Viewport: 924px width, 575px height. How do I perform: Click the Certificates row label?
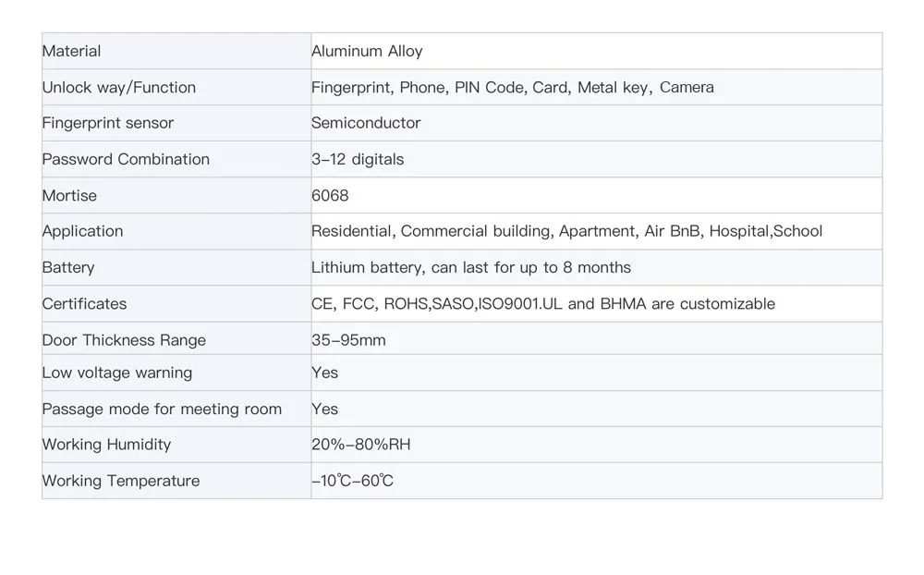tap(84, 304)
